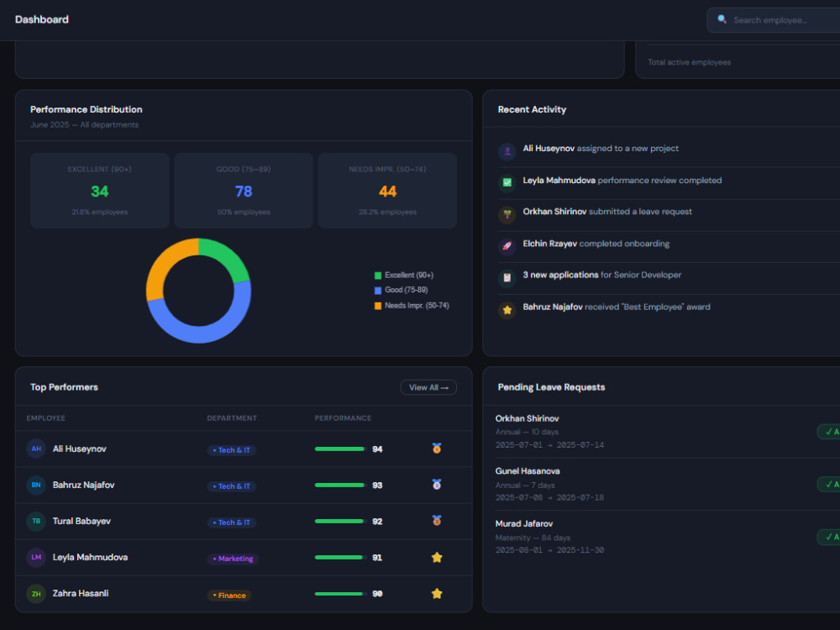Click the ZH avatar for Zahra Hasanli

click(36, 594)
